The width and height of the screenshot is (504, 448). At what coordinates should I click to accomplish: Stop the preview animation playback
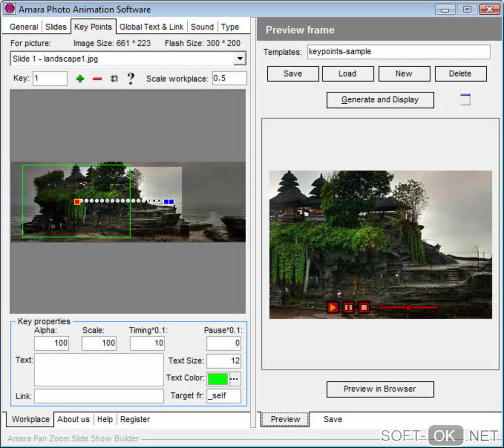coord(364,307)
